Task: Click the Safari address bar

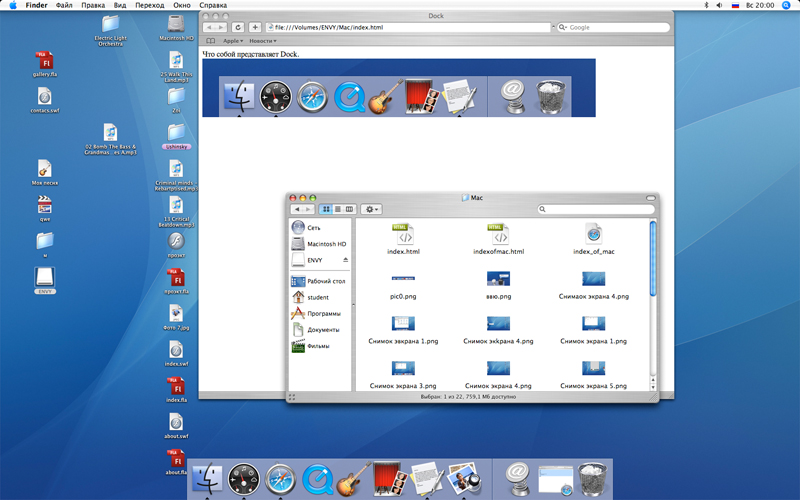Action: [408, 28]
